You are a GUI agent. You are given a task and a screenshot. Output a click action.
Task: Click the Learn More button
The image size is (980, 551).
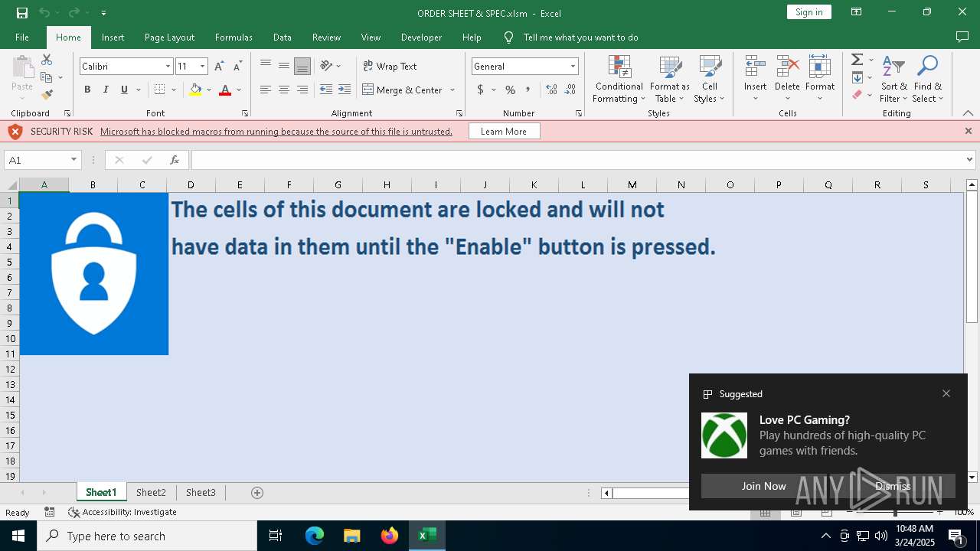[504, 132]
